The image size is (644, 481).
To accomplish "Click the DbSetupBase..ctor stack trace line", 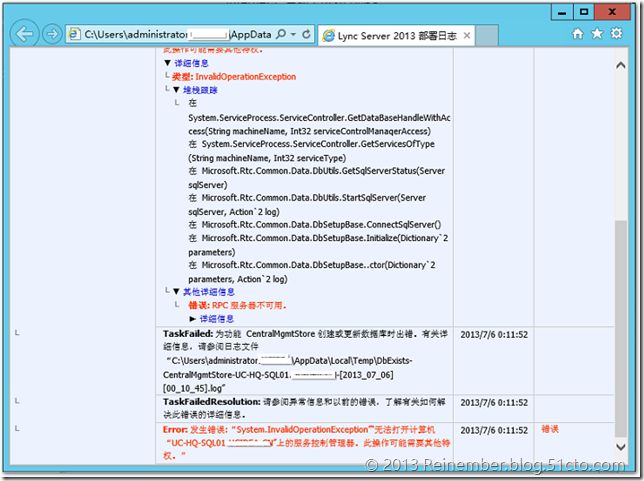I will (312, 272).
